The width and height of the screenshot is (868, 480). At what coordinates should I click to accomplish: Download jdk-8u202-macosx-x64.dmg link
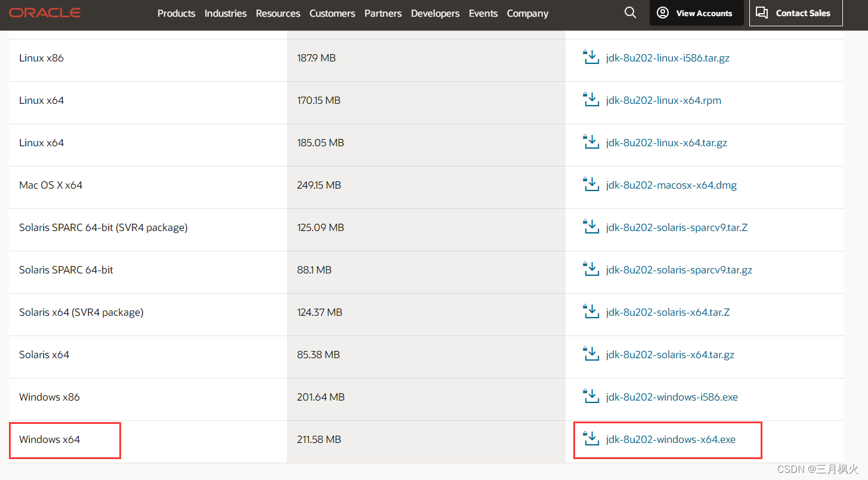tap(671, 185)
